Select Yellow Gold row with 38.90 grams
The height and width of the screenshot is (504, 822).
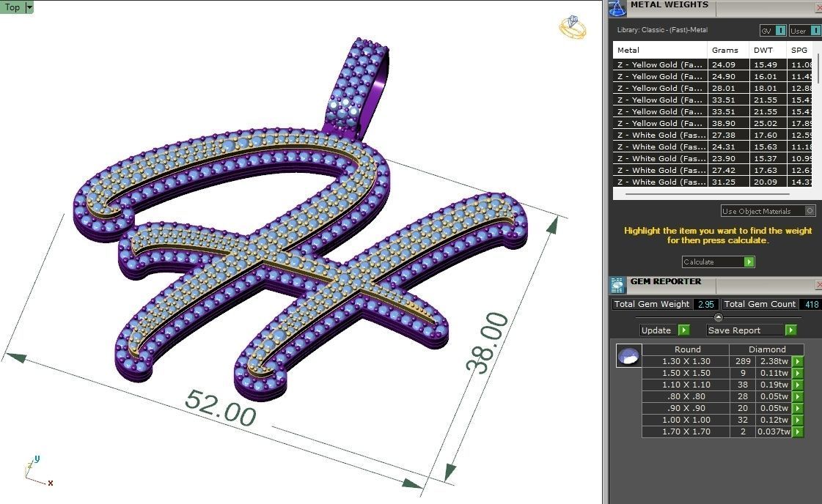point(713,123)
